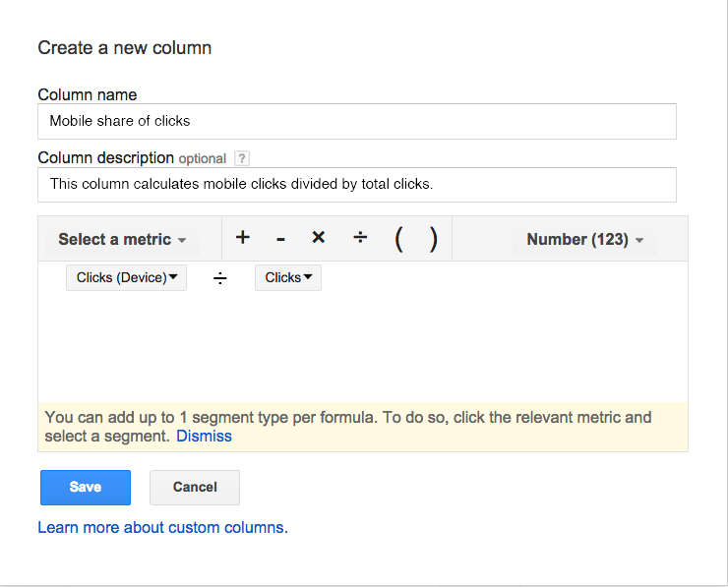Screen dimensions: 728x587
Task: Focus the Column description text field
Action: (x=357, y=184)
